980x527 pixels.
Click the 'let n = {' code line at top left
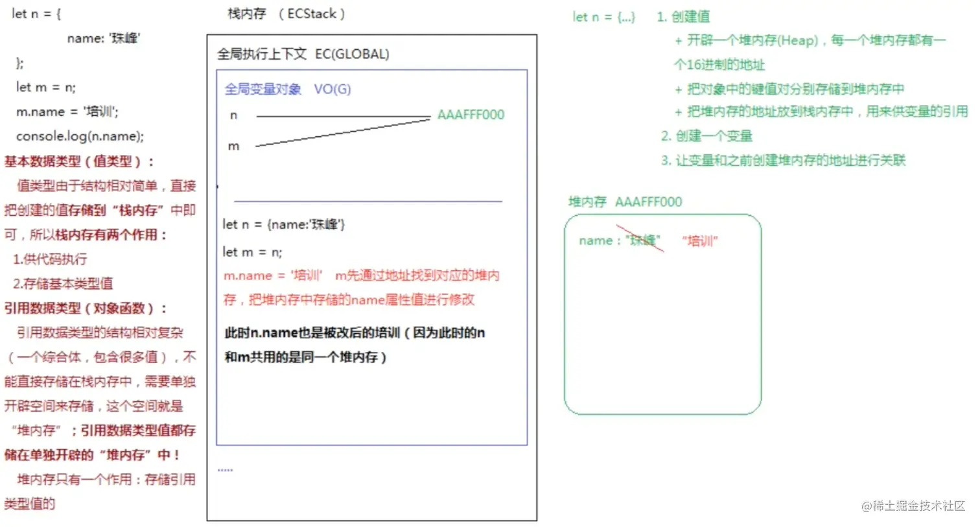36,14
